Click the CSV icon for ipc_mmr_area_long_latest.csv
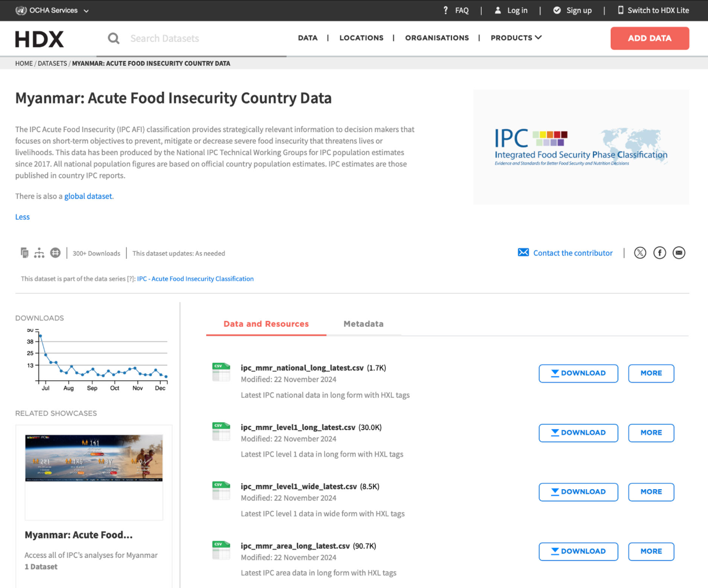This screenshot has width=708, height=588. coord(221,550)
